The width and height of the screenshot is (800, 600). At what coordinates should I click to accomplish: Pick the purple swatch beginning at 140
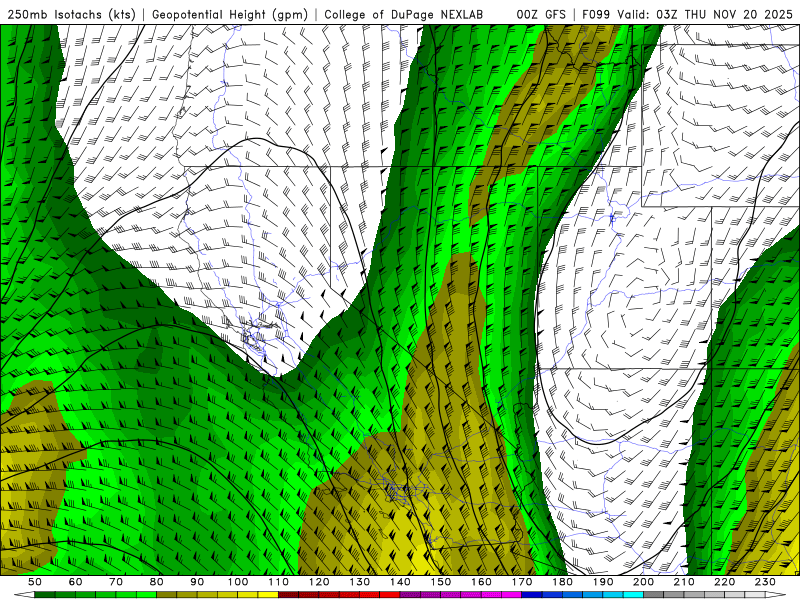coord(410,595)
